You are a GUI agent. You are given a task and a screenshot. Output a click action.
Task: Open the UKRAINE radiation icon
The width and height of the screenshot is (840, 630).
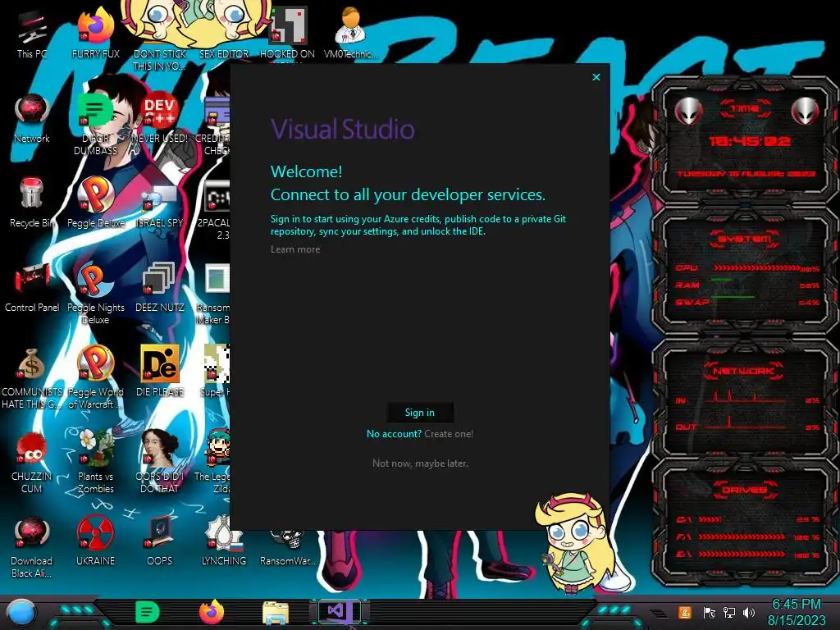95,541
